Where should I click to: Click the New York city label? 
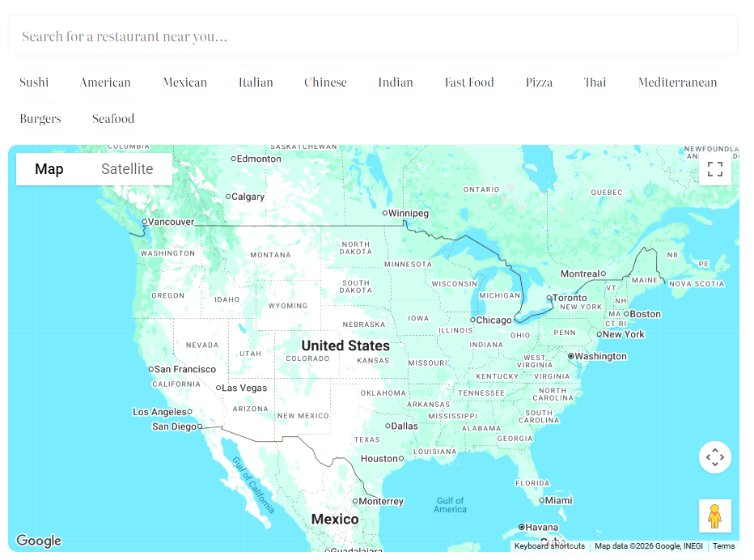(623, 334)
